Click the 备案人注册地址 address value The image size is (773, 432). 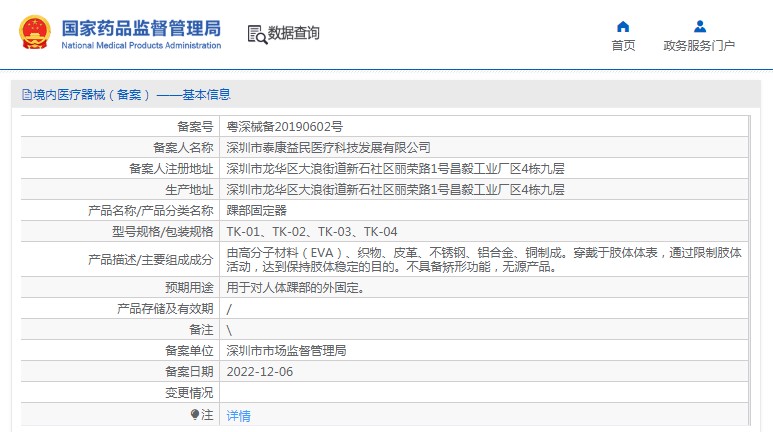(395, 169)
